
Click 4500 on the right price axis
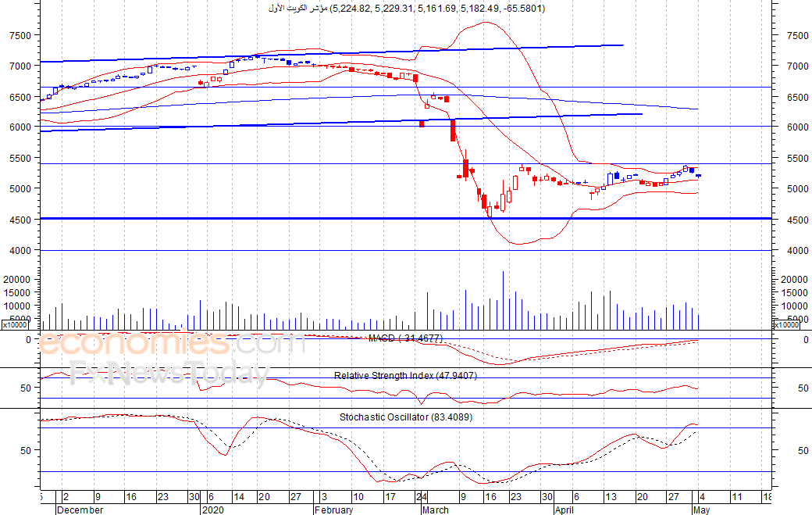tap(797, 220)
